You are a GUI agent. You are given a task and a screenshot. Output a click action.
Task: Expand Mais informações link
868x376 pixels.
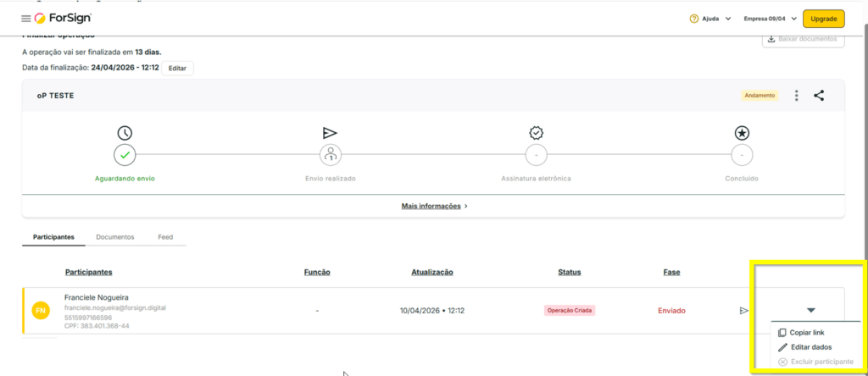coord(434,206)
